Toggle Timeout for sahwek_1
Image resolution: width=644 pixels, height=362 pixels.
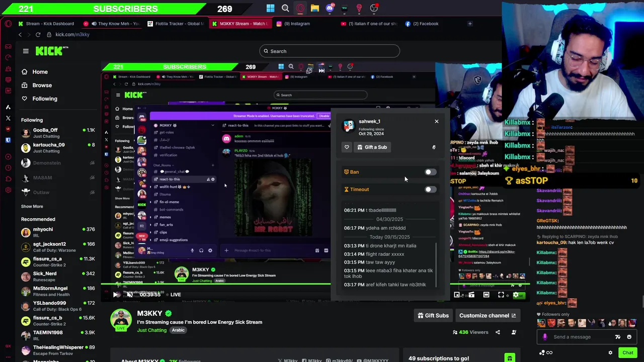(430, 190)
